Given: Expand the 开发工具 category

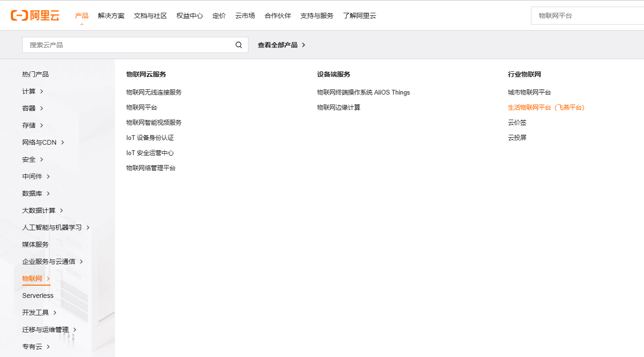Looking at the screenshot, I should click(39, 313).
